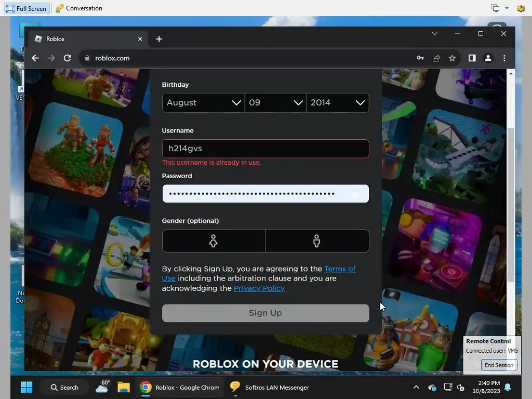The height and width of the screenshot is (399, 532).
Task: Toggle password visibility eye icon
Action: (355, 195)
